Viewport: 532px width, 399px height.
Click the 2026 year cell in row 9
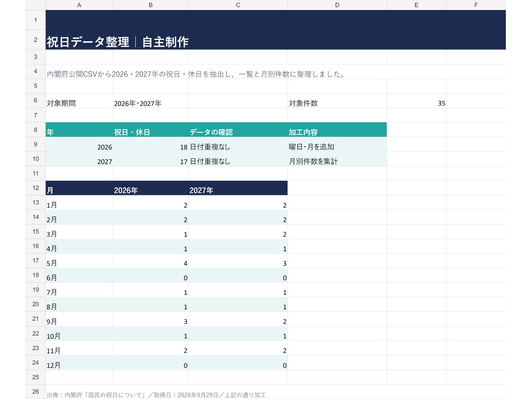pyautogui.click(x=79, y=145)
